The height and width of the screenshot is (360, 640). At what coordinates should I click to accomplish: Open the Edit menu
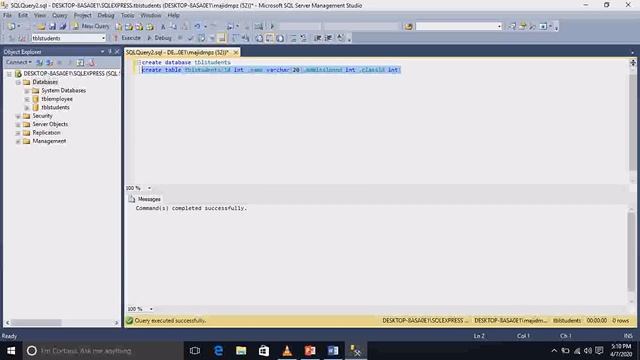pyautogui.click(x=23, y=15)
